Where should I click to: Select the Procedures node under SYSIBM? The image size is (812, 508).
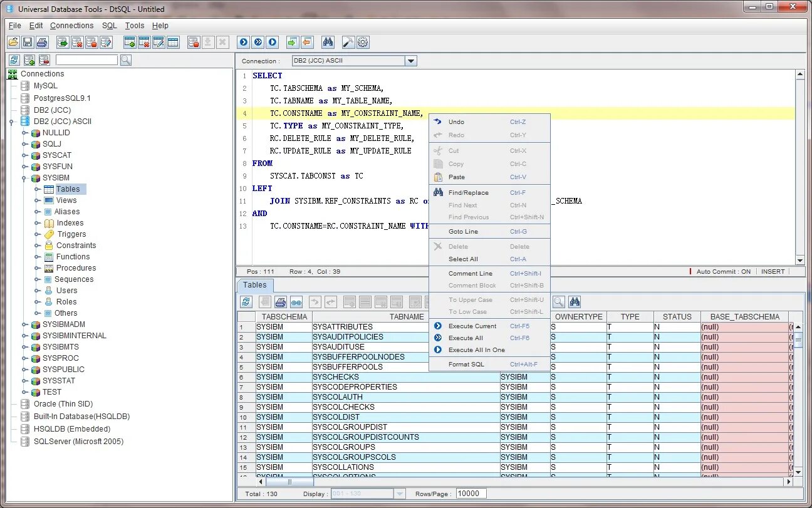76,268
